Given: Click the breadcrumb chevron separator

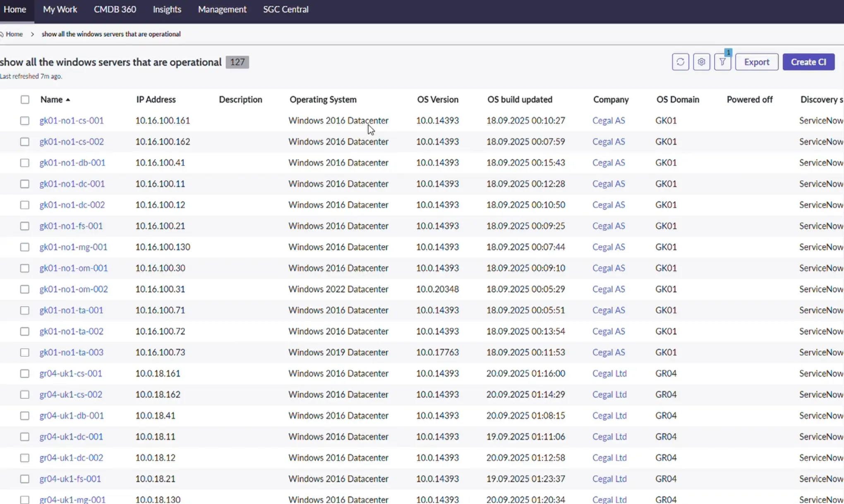Looking at the screenshot, I should point(32,34).
